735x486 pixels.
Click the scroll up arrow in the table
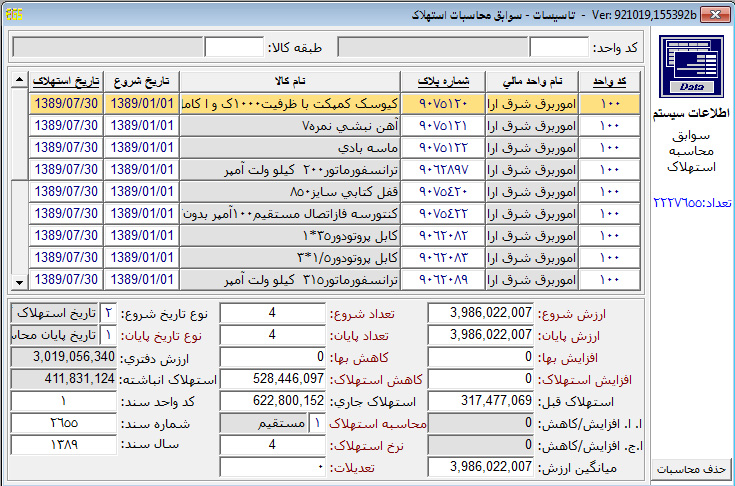(x=19, y=80)
